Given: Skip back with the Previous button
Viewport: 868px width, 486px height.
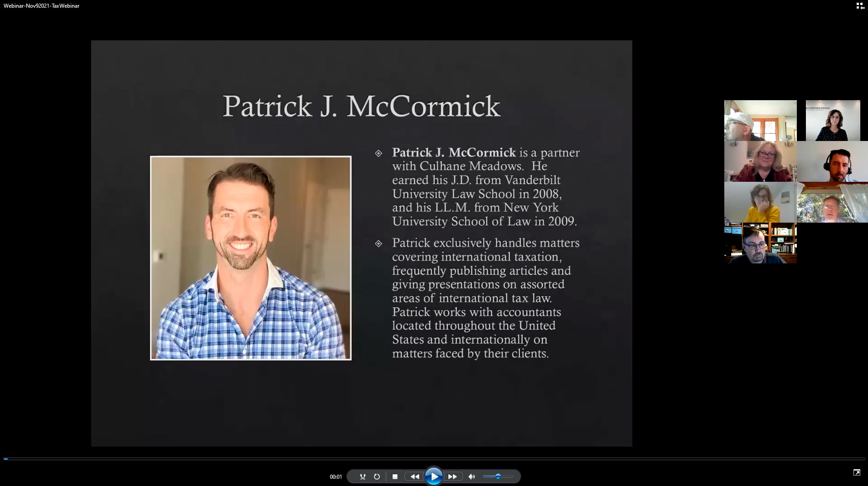Looking at the screenshot, I should [415, 476].
